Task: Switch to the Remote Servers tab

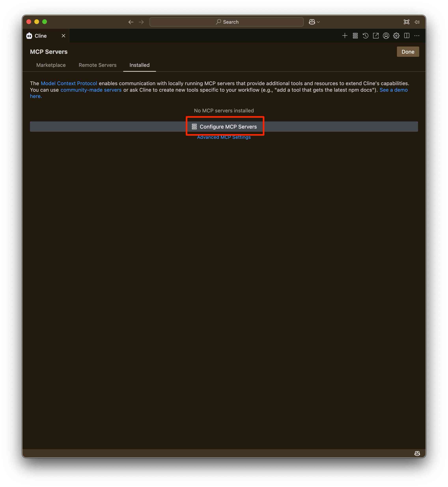Action: (x=97, y=65)
